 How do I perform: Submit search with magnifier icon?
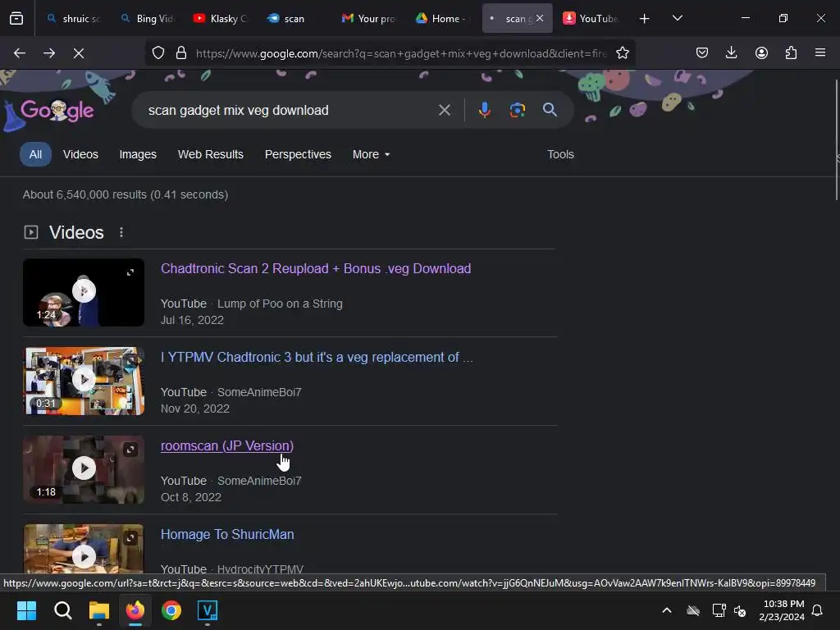[x=550, y=110]
